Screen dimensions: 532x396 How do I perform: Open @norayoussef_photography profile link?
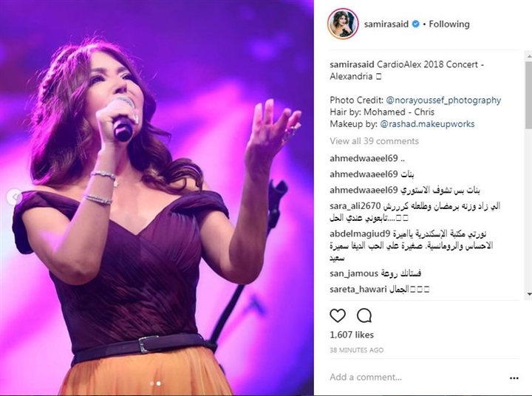click(x=443, y=100)
